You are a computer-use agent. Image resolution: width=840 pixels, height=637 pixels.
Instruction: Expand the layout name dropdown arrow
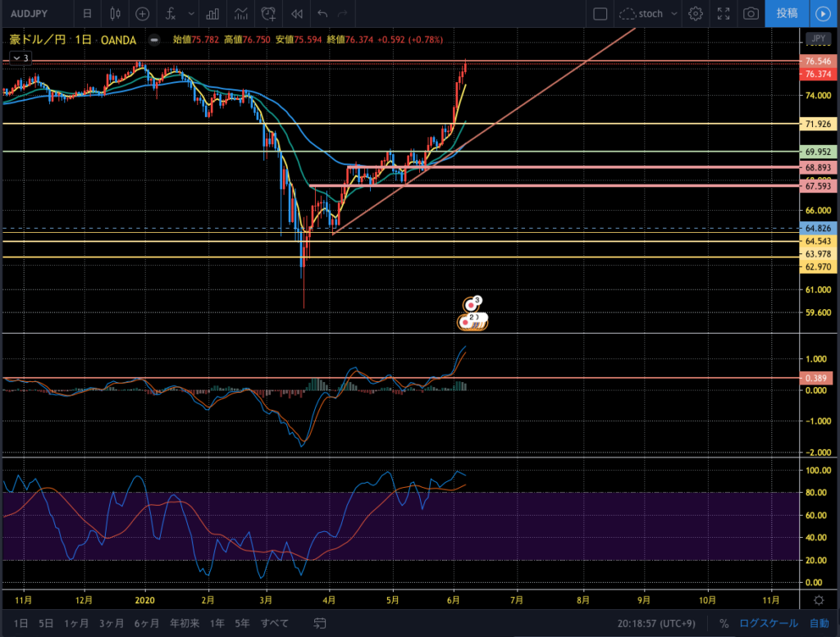pos(674,13)
